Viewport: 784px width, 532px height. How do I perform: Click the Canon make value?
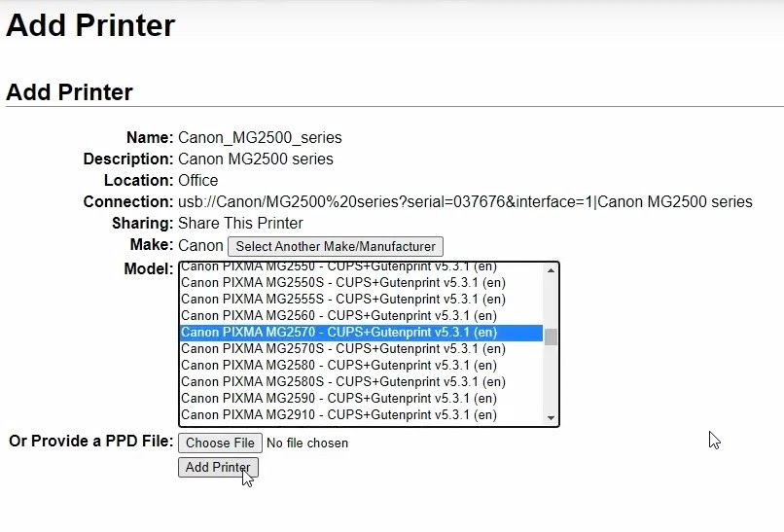[x=200, y=245]
